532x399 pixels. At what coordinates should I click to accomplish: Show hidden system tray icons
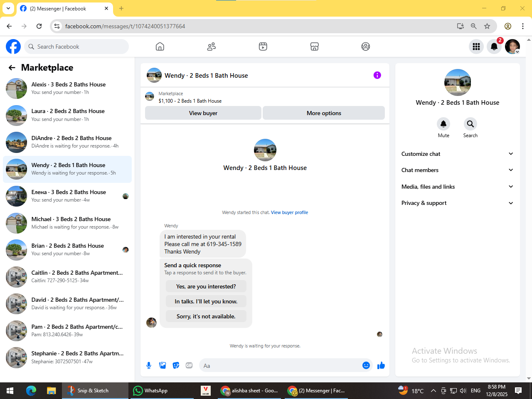coord(433,391)
